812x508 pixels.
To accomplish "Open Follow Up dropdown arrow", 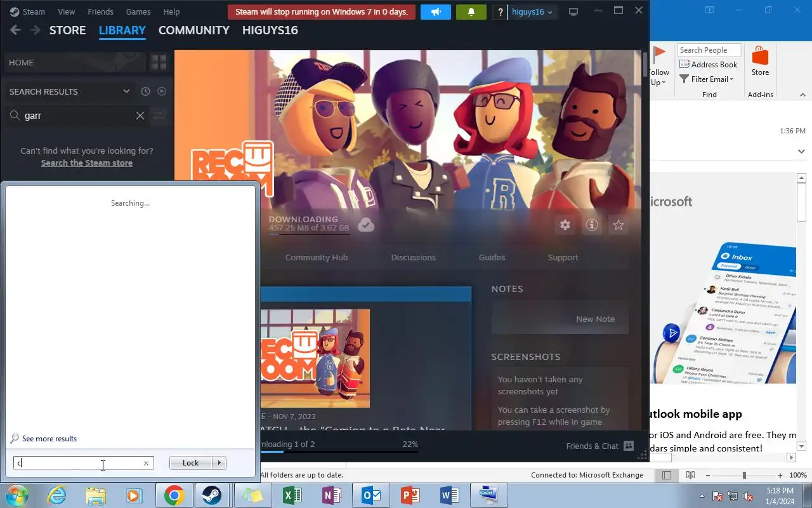I will 664,83.
